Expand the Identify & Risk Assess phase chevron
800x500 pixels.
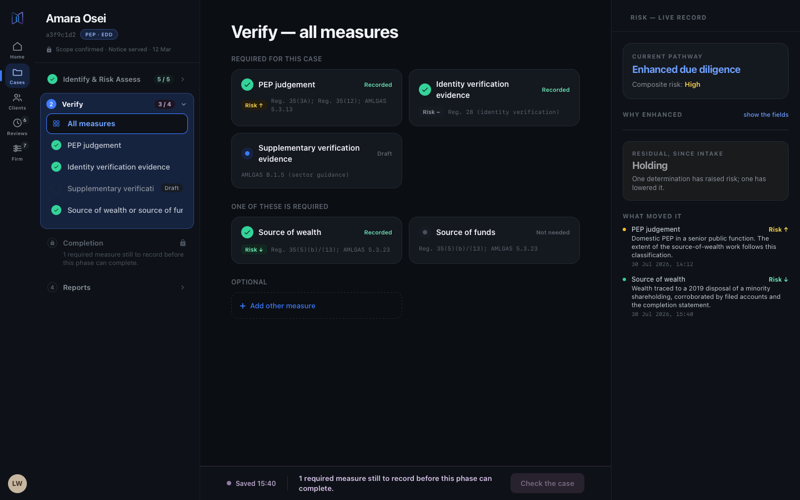coord(183,79)
